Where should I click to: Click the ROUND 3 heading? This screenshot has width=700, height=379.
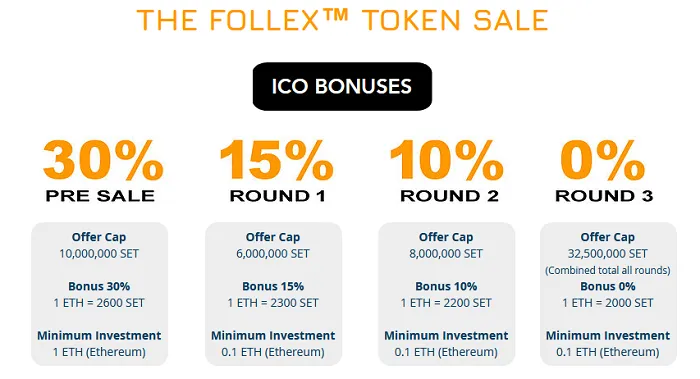604,196
